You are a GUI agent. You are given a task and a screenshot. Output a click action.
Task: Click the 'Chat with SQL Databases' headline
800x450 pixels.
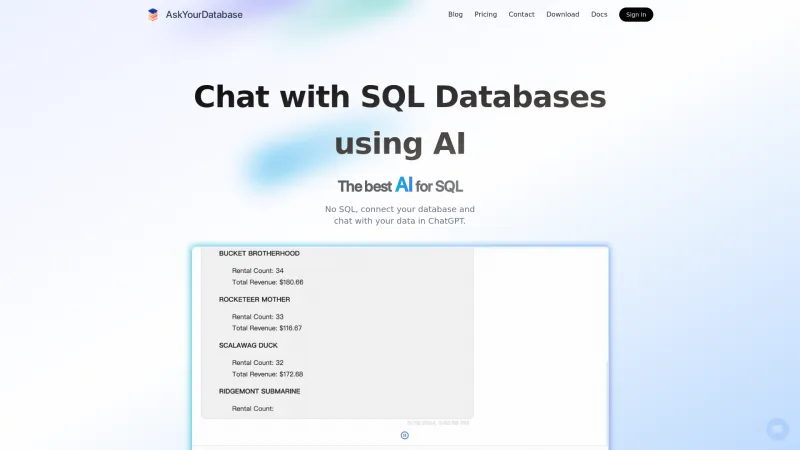click(400, 97)
